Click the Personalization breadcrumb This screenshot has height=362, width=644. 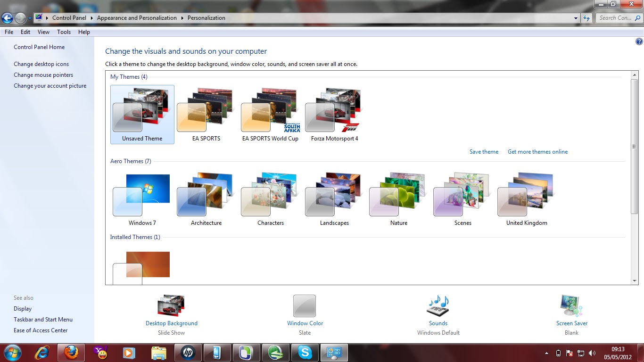[206, 18]
